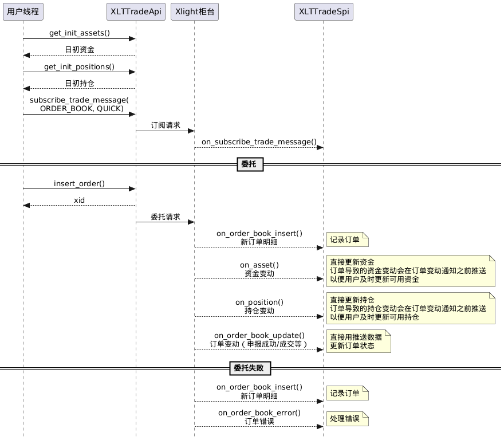Image resolution: width=504 pixels, height=440 pixels.
Task: Click the Xlight柜台 participant box
Action: (x=195, y=12)
